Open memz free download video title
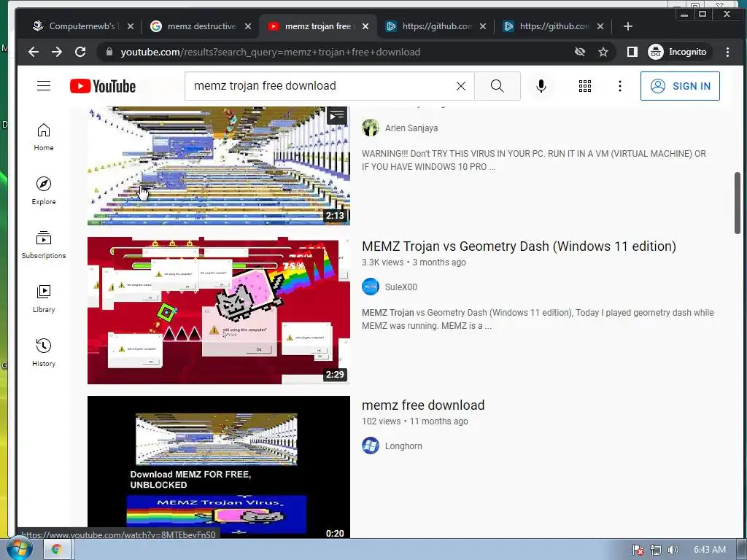Viewport: 747px width, 560px height. (x=423, y=405)
